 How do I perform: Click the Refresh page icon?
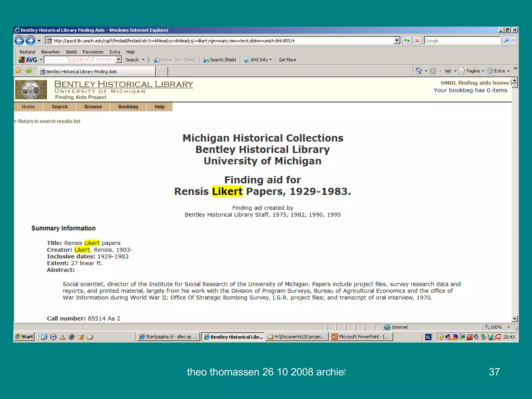(407, 41)
